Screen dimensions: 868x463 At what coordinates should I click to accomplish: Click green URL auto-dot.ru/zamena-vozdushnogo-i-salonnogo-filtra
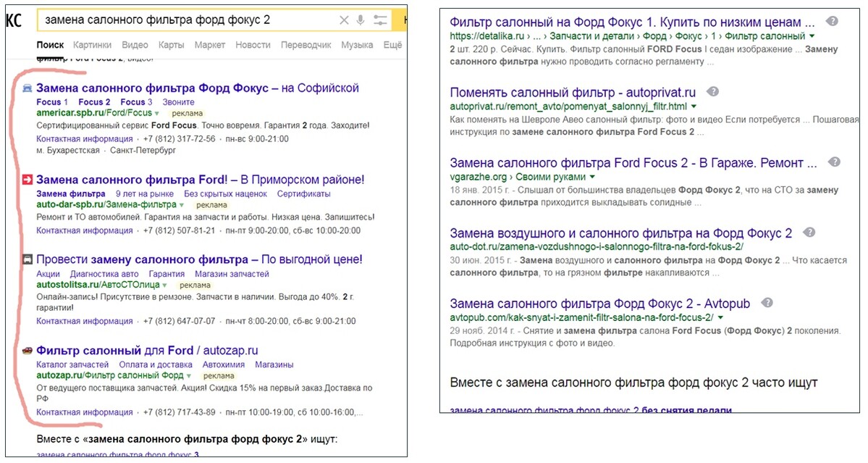pyautogui.click(x=597, y=247)
